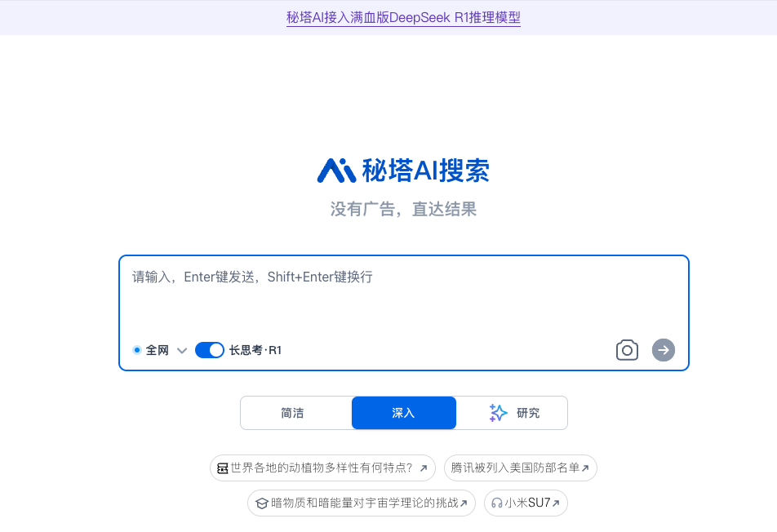The width and height of the screenshot is (777, 532).
Task: Open suggestion 腾讯被列入美国防部名单
Action: (521, 468)
